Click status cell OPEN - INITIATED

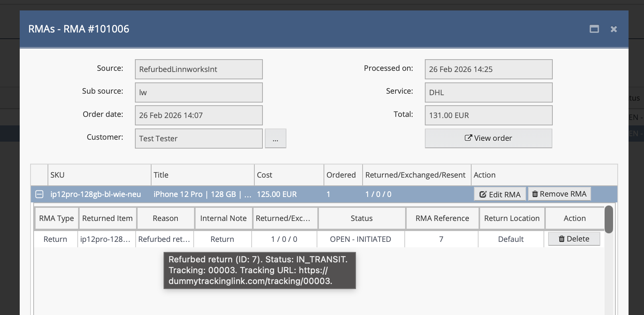tap(361, 239)
